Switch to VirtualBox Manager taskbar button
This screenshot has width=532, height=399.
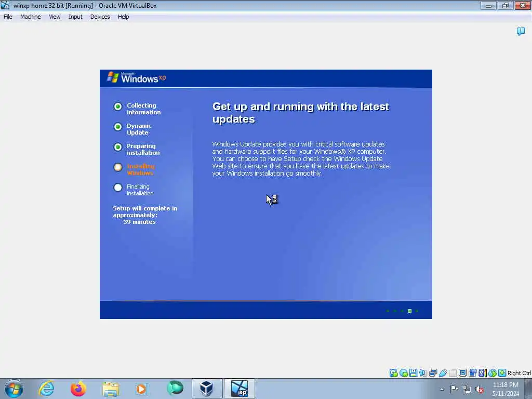pos(207,389)
